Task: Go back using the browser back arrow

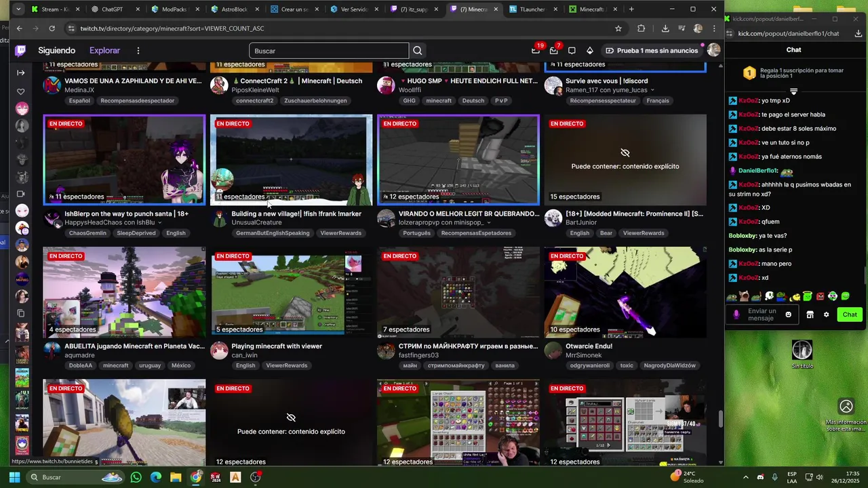Action: (20, 28)
